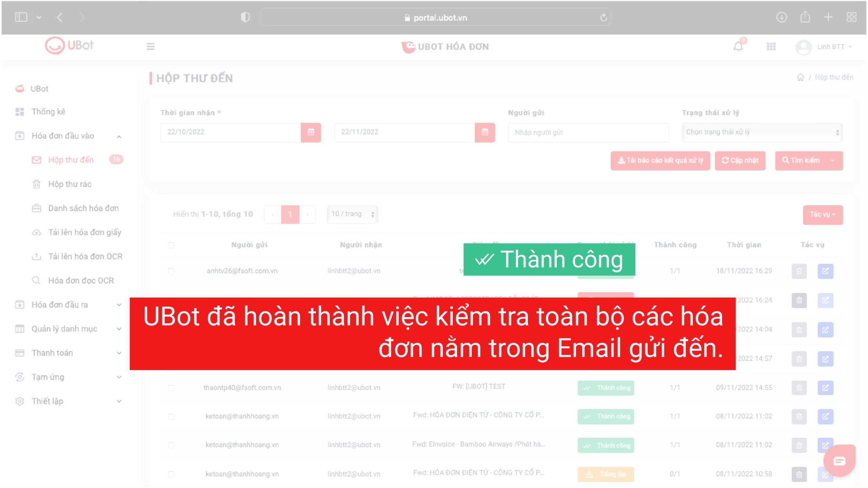Click the Người gửi input field
The image size is (868, 488).
click(588, 132)
